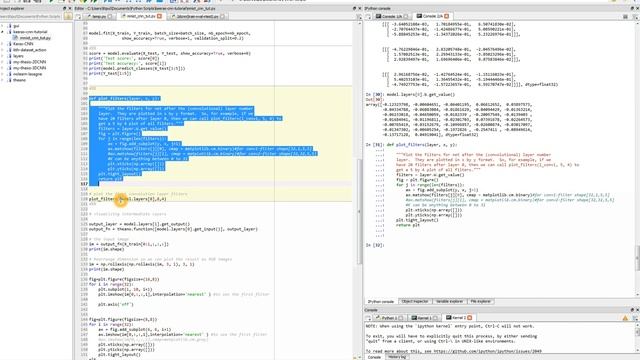Switch to the File explorer tab

click(x=480, y=301)
